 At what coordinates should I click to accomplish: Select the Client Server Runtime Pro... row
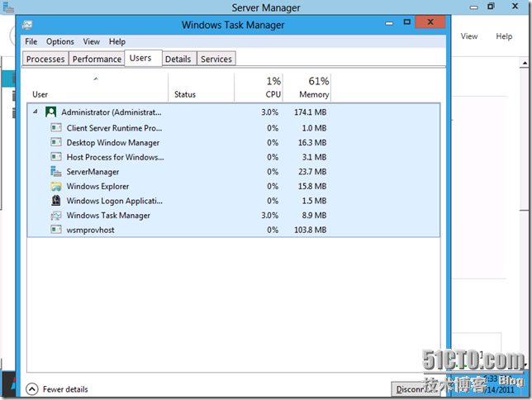click(x=234, y=127)
